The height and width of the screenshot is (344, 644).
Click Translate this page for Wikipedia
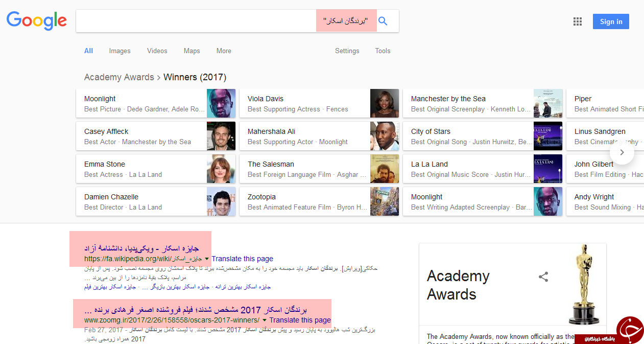(x=243, y=259)
